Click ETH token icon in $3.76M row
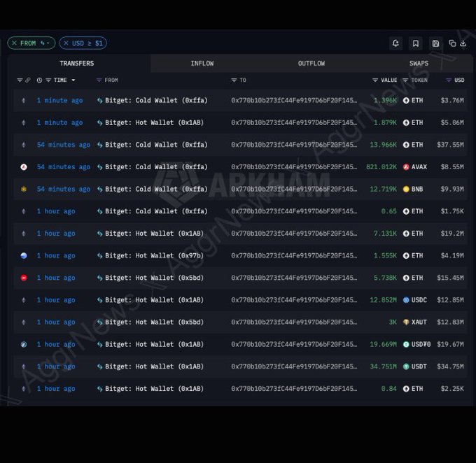This screenshot has width=476, height=463. [406, 101]
